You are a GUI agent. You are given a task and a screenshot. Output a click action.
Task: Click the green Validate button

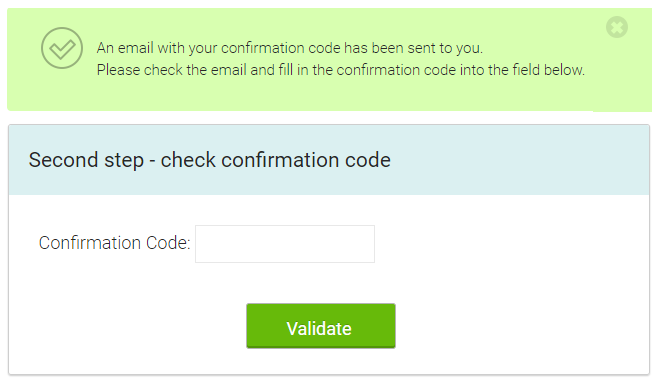(x=321, y=326)
